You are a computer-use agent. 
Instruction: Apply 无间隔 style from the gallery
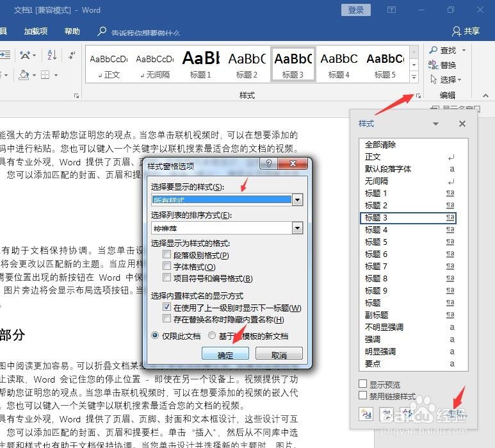(155, 65)
